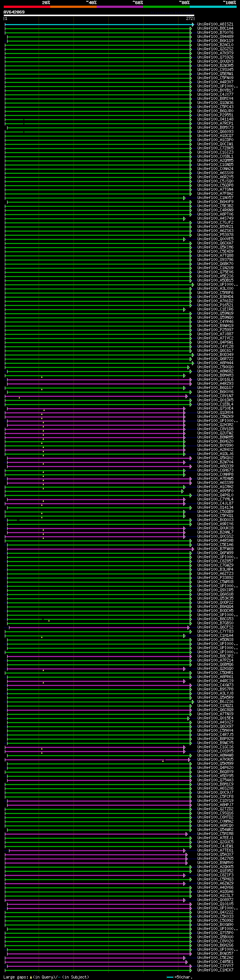Select hit label UniRef100_C5FN09

pos(215,78)
